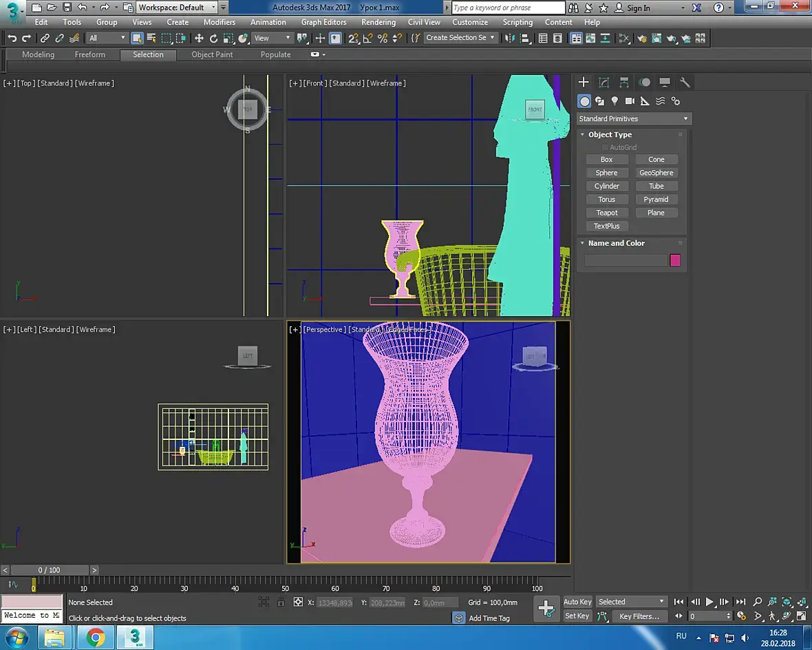812x650 pixels.
Task: Click the Select and Move tool
Action: 199,39
